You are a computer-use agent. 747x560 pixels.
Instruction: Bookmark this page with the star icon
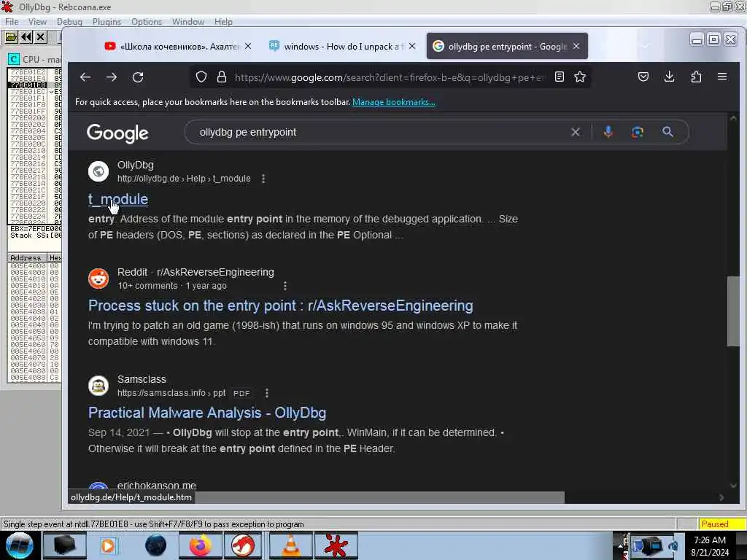(580, 77)
